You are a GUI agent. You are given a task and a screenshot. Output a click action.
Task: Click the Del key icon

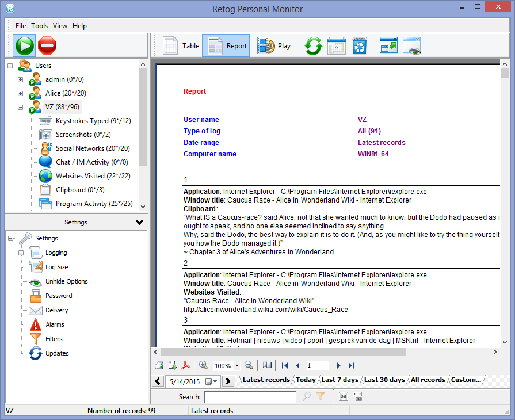point(343,396)
